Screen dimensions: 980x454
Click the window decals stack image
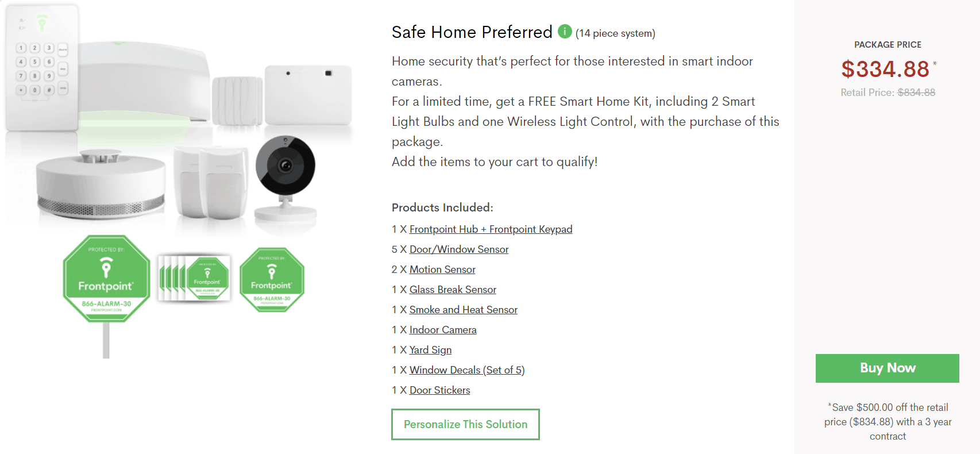click(195, 278)
